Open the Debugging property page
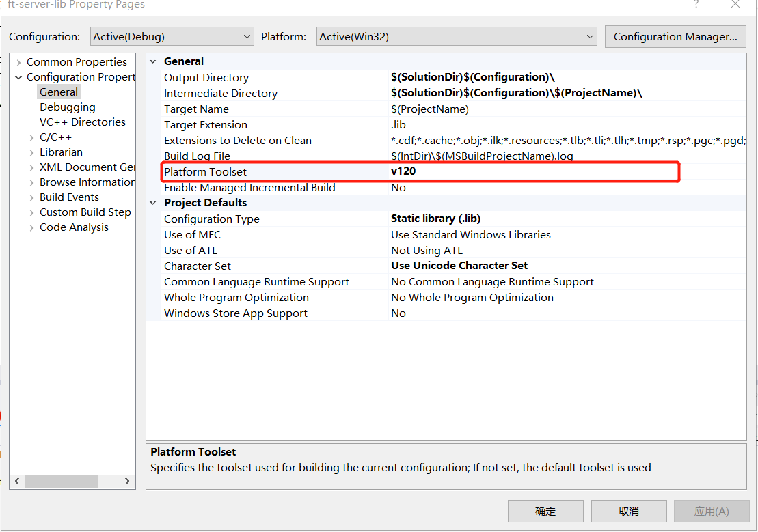 pos(67,107)
